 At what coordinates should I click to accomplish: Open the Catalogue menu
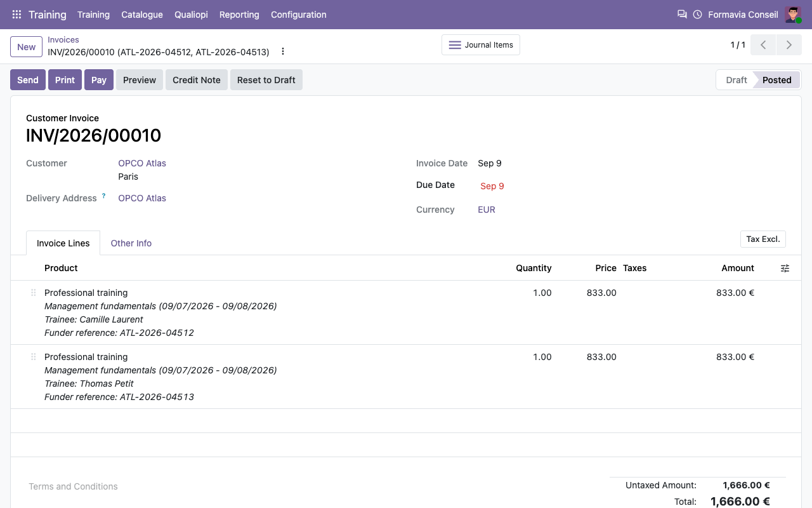click(x=142, y=15)
